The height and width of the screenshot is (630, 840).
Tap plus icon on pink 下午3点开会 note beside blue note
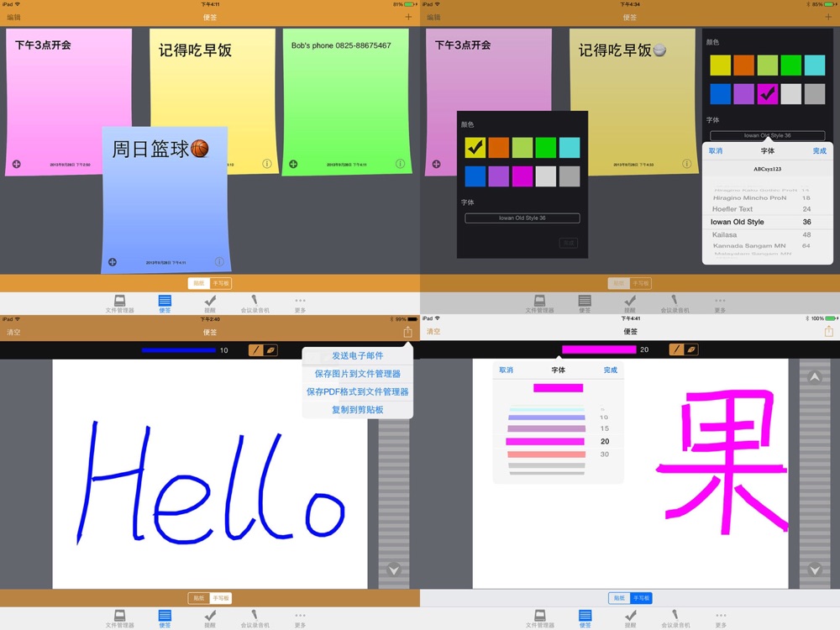pos(15,164)
